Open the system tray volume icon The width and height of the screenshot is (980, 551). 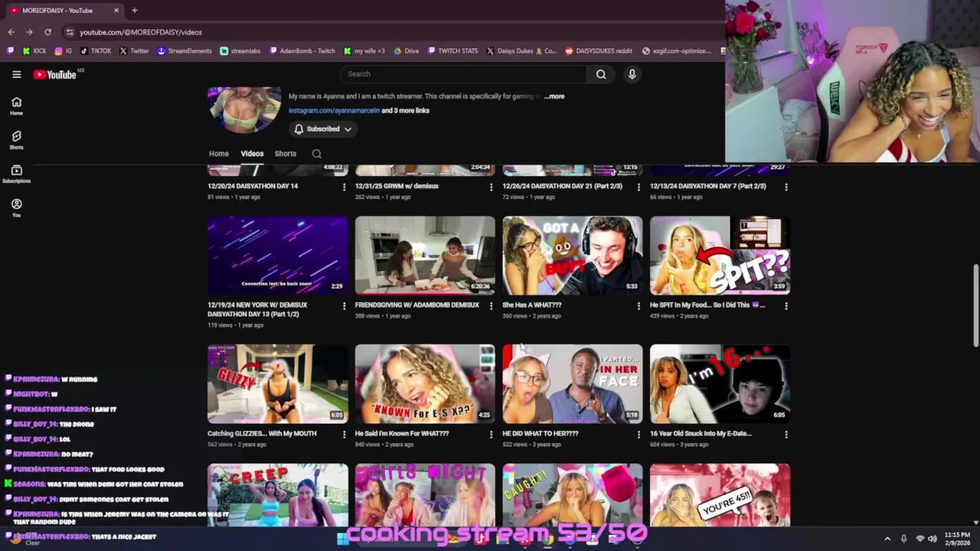932,539
